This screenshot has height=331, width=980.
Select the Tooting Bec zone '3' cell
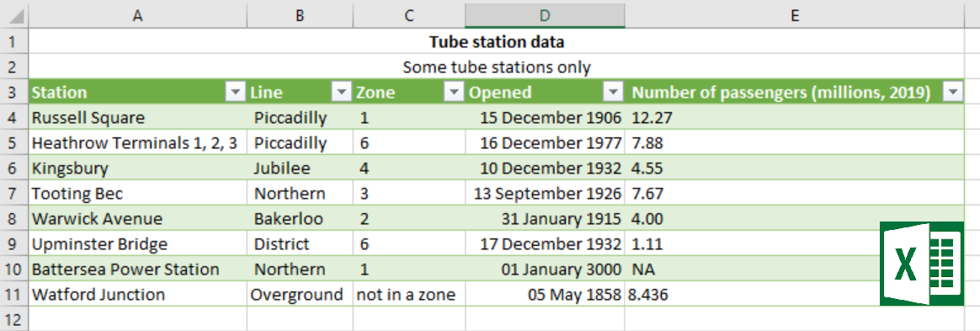(408, 194)
